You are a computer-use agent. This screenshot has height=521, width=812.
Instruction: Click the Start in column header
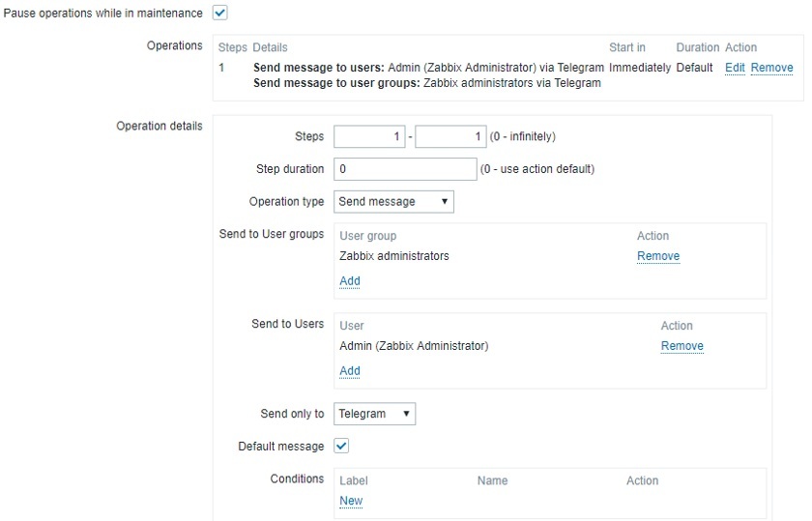click(626, 47)
